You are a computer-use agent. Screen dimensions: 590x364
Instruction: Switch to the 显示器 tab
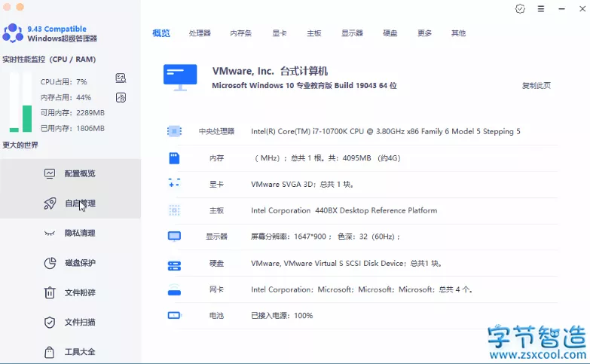pyautogui.click(x=352, y=33)
